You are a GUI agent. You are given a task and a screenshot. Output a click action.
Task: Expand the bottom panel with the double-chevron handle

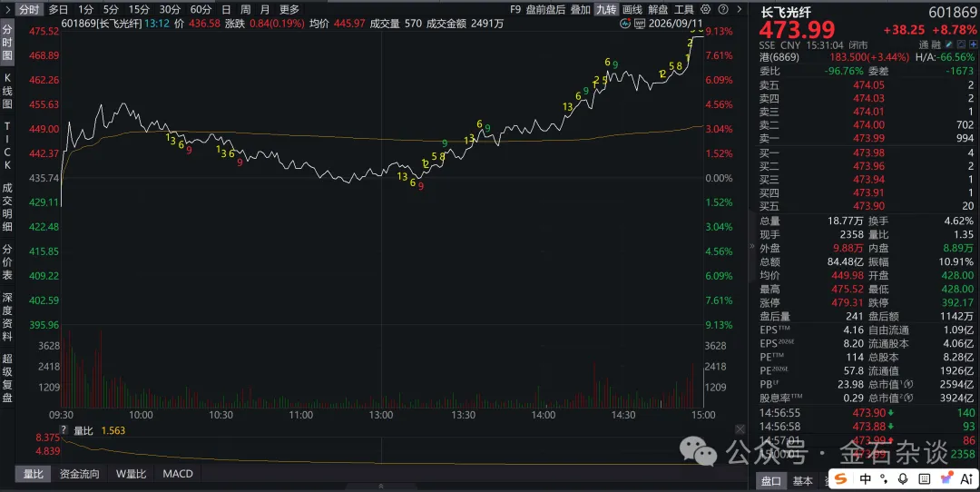[380, 486]
